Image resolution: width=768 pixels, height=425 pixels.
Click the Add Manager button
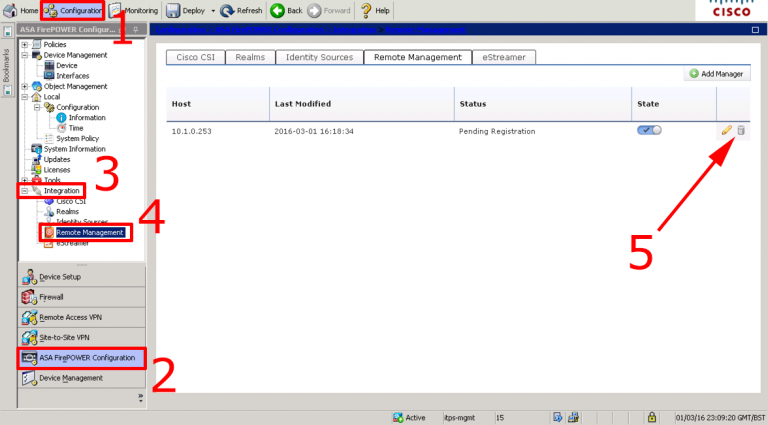pyautogui.click(x=717, y=74)
